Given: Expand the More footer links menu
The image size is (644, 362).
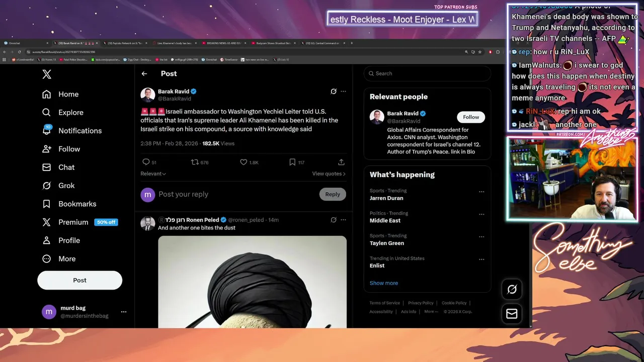Looking at the screenshot, I should 431,312.
